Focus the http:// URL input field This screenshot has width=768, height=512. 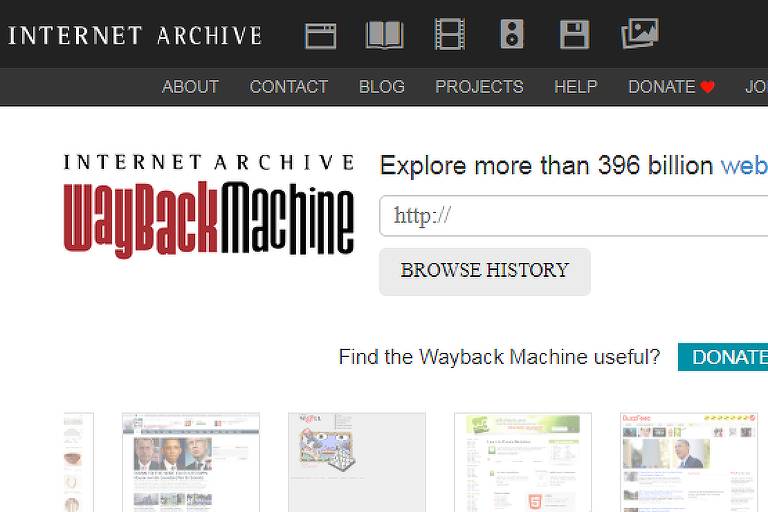(574, 216)
